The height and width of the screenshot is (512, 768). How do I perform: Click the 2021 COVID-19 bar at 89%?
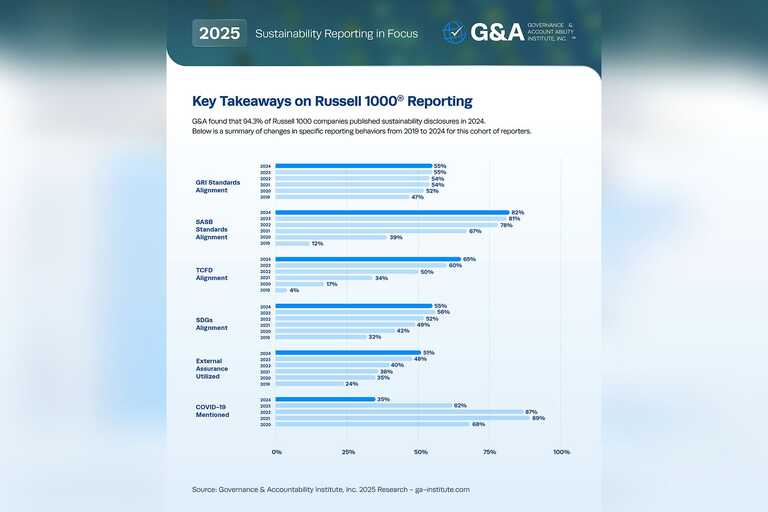(401, 417)
